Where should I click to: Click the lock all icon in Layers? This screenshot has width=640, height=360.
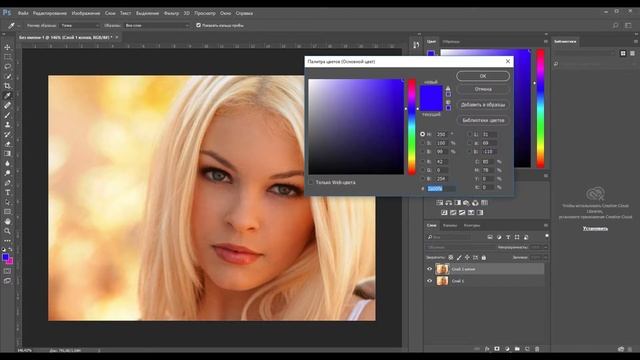click(484, 258)
